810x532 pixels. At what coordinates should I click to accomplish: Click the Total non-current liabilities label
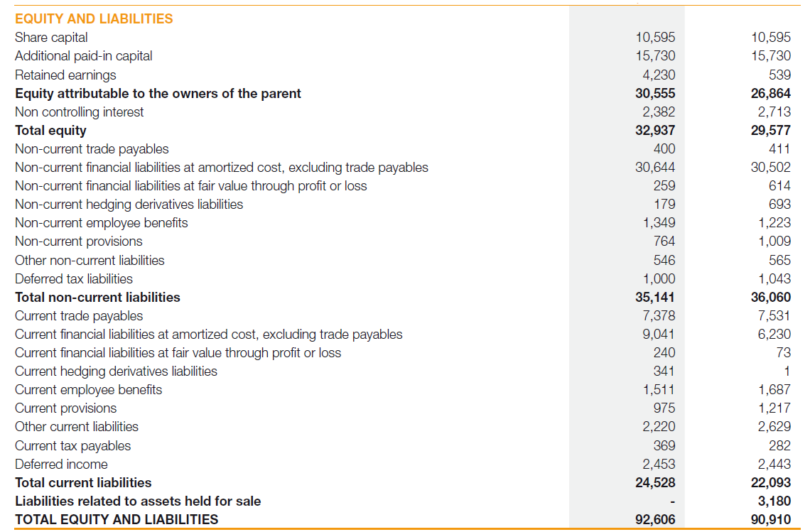(x=97, y=298)
